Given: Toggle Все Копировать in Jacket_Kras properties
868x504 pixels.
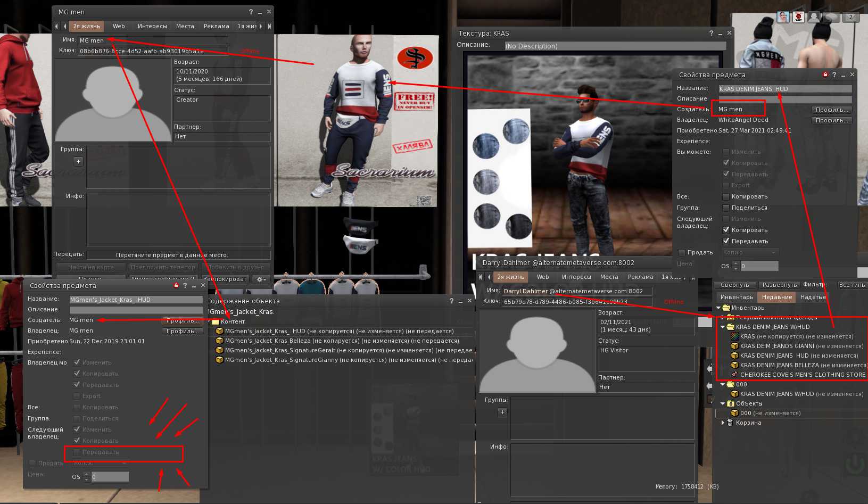Looking at the screenshot, I should [x=77, y=407].
